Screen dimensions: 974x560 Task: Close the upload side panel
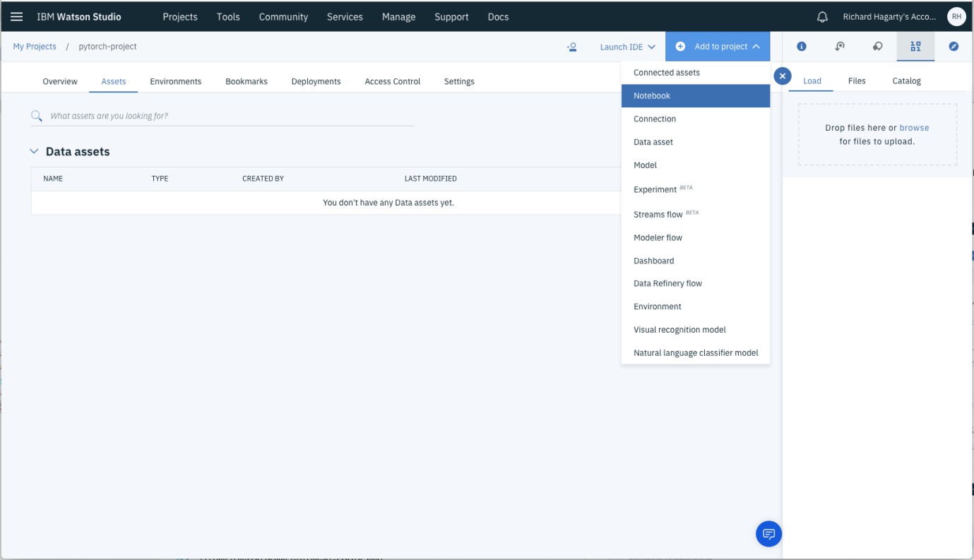click(x=782, y=76)
